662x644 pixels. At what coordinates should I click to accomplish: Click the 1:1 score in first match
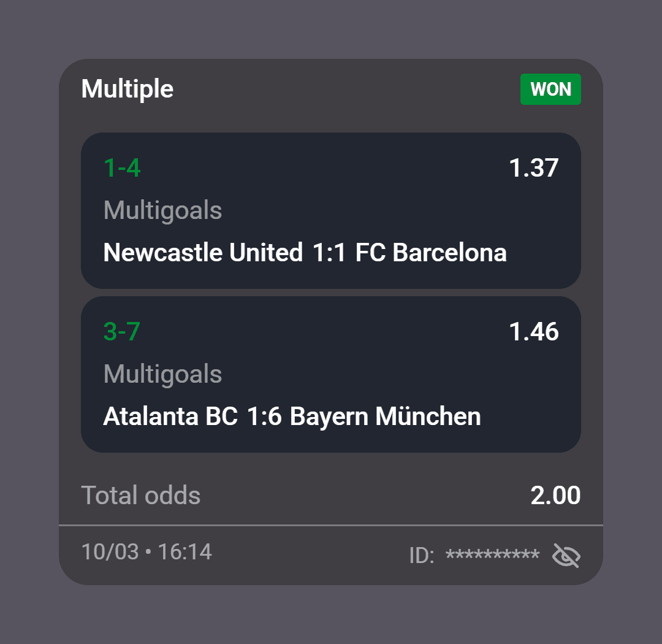(x=329, y=252)
